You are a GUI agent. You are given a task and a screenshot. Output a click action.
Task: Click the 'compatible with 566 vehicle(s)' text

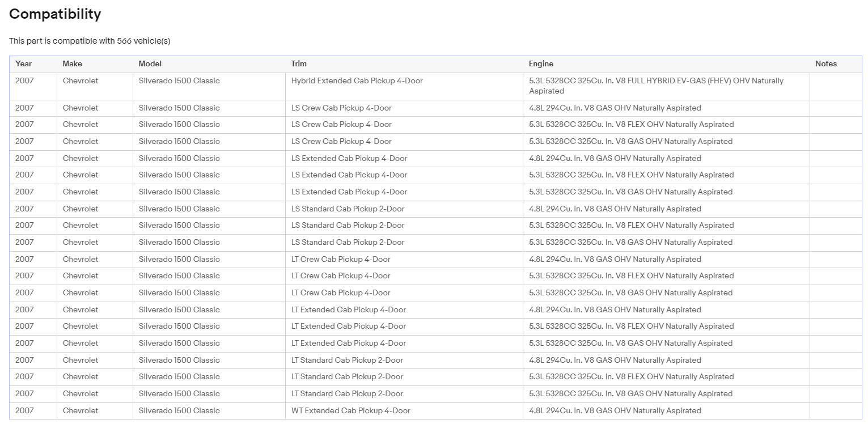pos(112,41)
